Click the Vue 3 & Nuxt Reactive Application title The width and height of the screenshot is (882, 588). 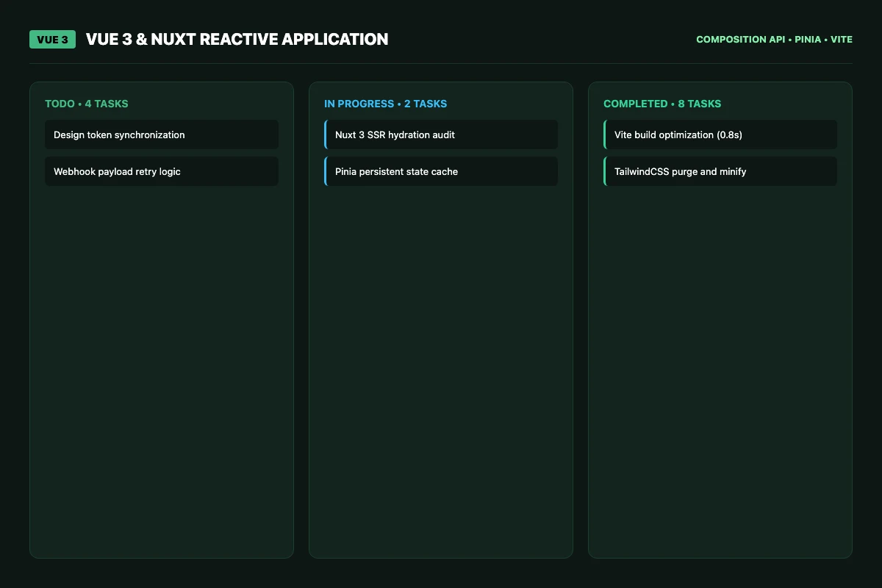[237, 40]
